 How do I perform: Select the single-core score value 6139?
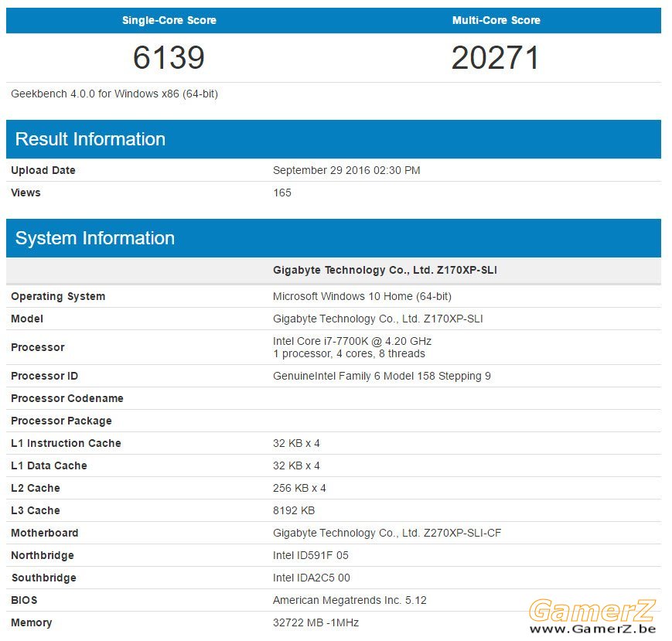coord(169,57)
